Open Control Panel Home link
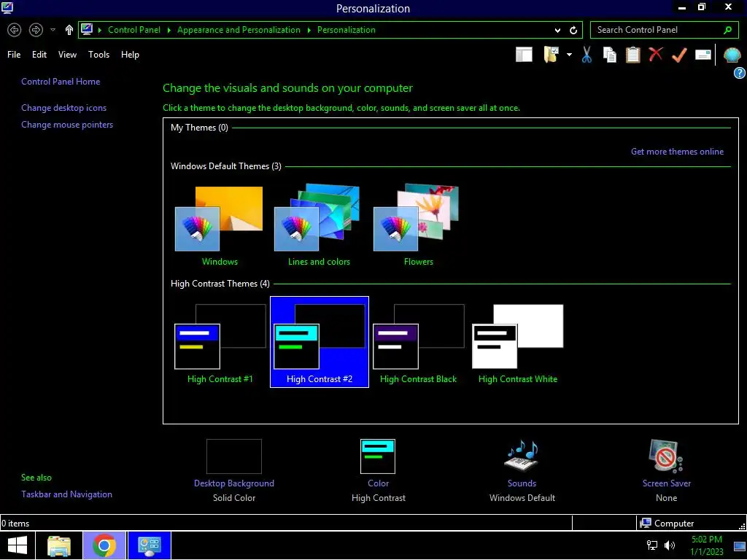The image size is (747, 560). (61, 82)
